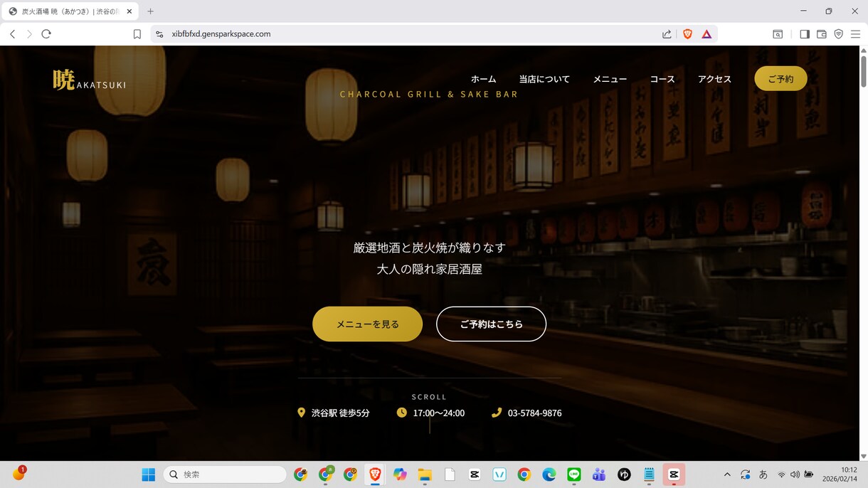Image resolution: width=868 pixels, height=488 pixels.
Task: Open Copilot from taskbar
Action: [400, 474]
